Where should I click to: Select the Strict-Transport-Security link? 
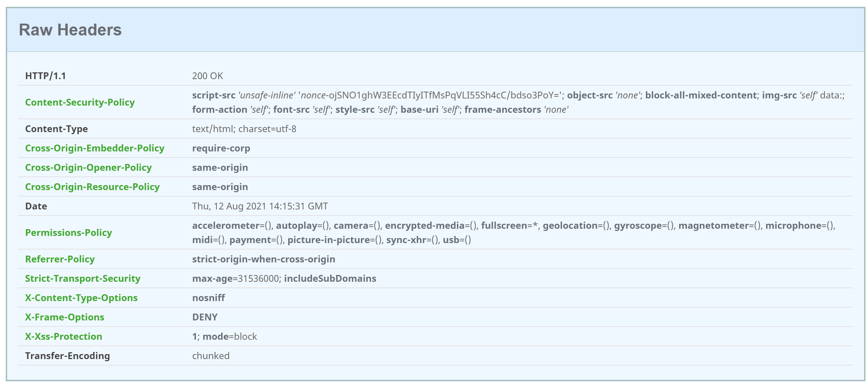pyautogui.click(x=82, y=279)
